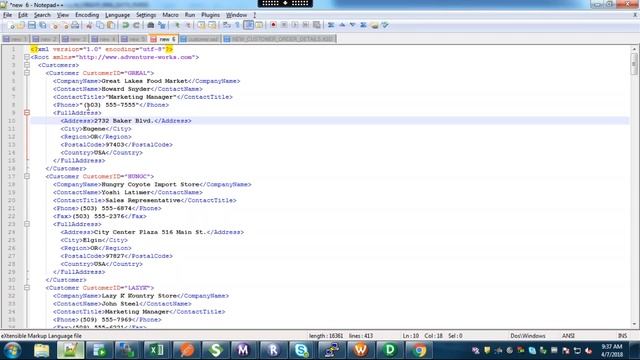The image size is (640, 360).
Task: Click the Copy toolbar icon
Action: point(100,25)
